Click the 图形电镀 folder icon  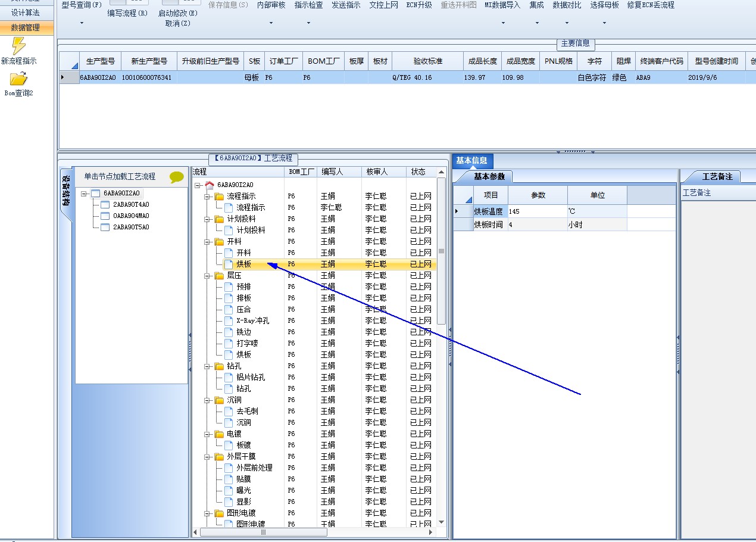(x=220, y=513)
